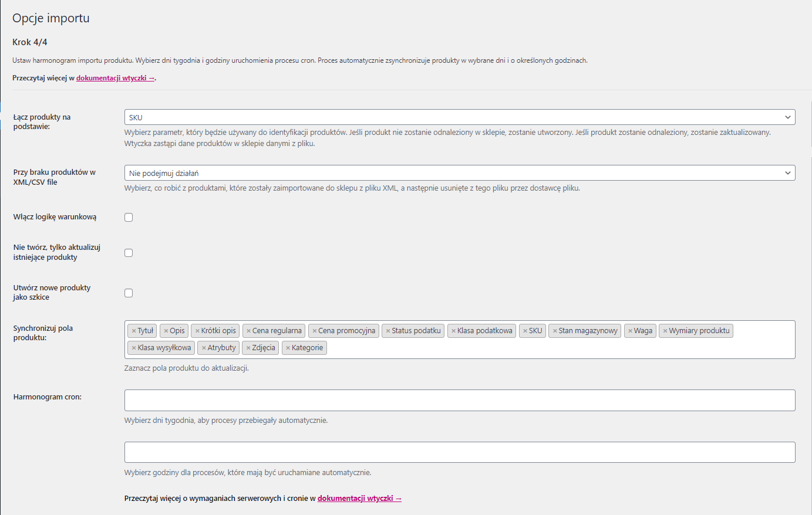Check 'Nie twórz, tylko aktualizuj' checkbox

[129, 253]
